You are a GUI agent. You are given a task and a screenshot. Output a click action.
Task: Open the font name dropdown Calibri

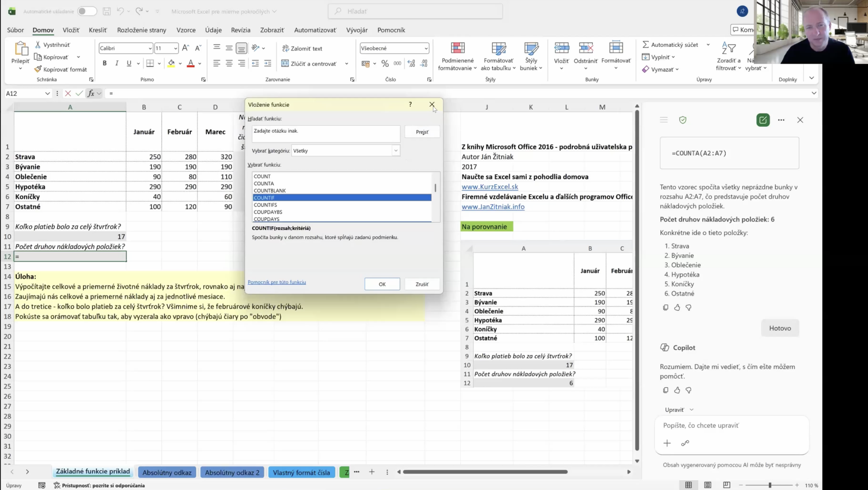click(150, 48)
